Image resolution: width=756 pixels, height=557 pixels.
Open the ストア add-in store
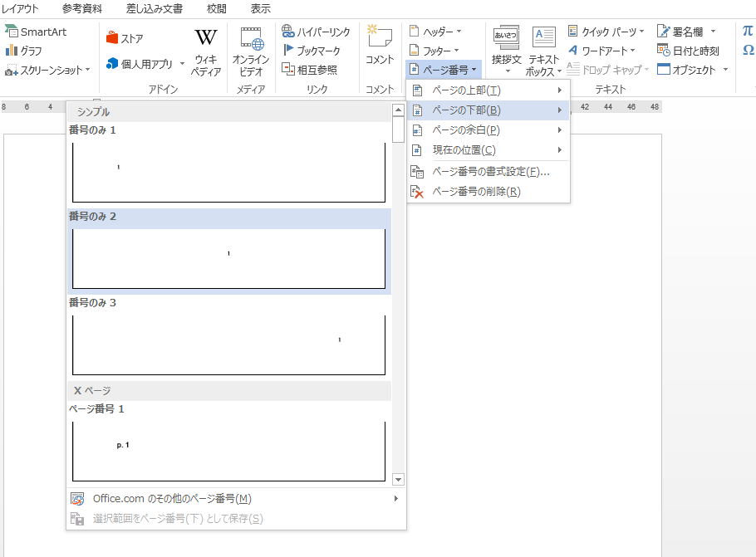click(x=125, y=38)
